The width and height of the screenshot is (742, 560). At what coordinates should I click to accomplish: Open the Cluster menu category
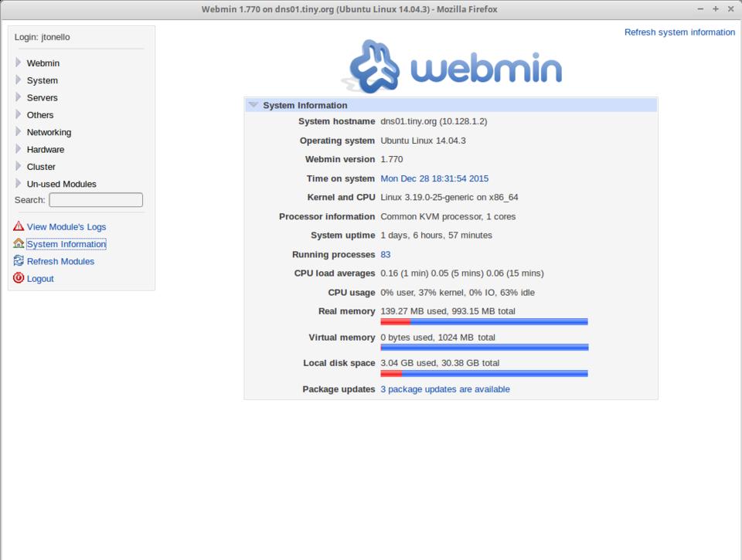pos(41,167)
